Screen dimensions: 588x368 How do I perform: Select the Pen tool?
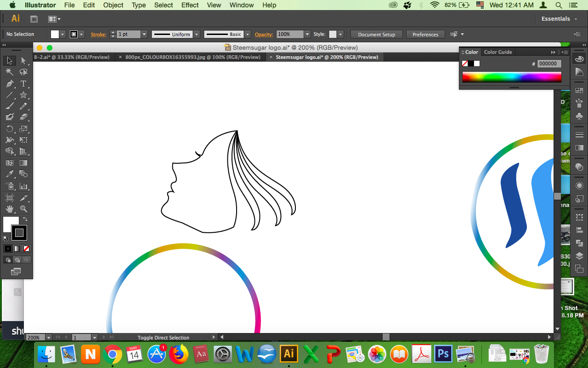pos(10,84)
